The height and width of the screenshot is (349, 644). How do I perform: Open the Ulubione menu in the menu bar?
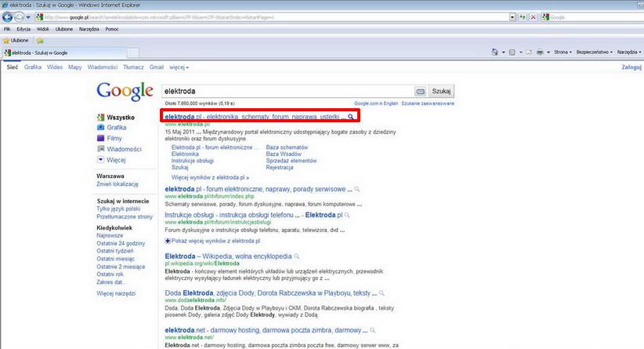coord(64,29)
